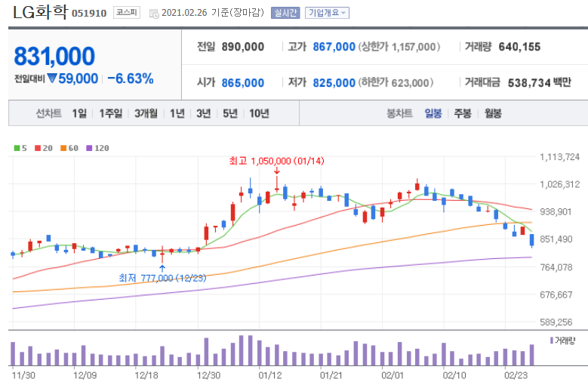Click the 전일 value 890,000
Viewport: 588px width, 382px height.
242,47
